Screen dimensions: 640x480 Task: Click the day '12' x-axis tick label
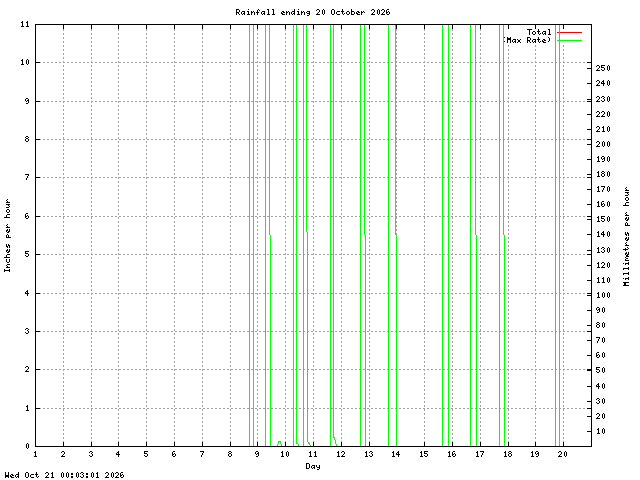[x=341, y=454]
